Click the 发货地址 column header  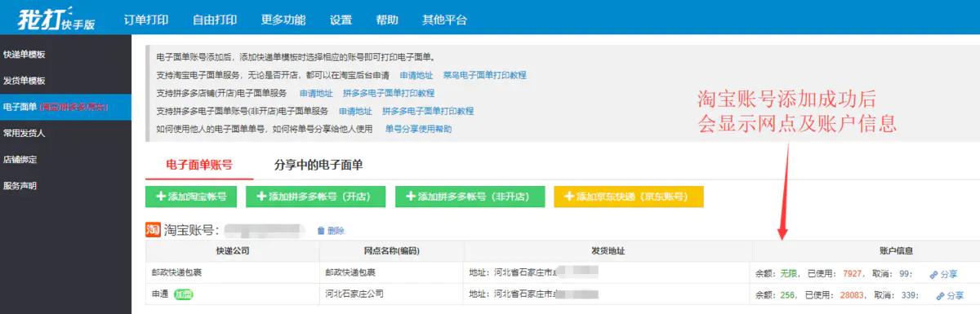[x=608, y=252]
